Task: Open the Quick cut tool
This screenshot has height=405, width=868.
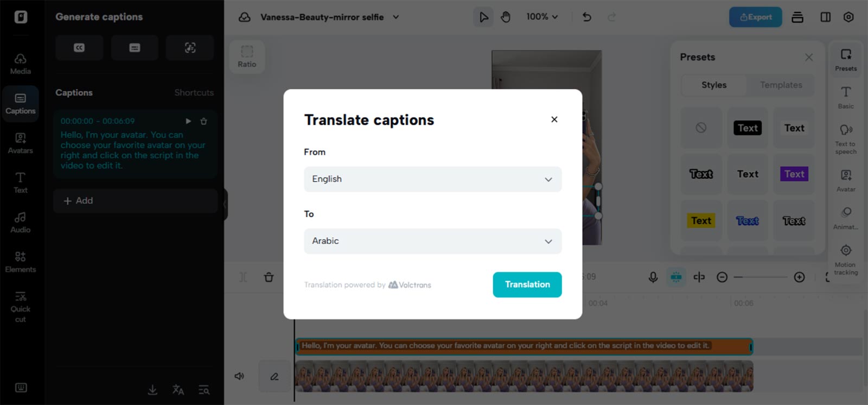Action: [20, 307]
